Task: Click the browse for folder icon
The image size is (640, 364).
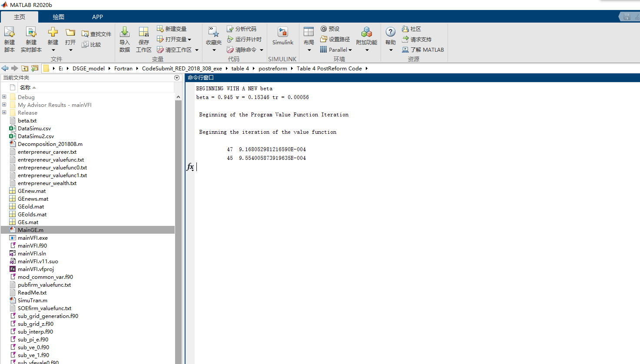Action: (x=35, y=68)
